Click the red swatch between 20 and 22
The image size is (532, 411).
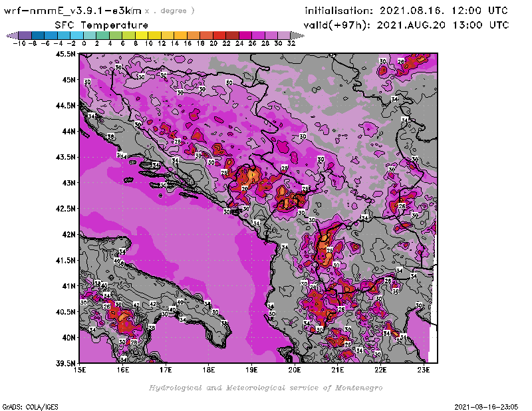pos(219,35)
